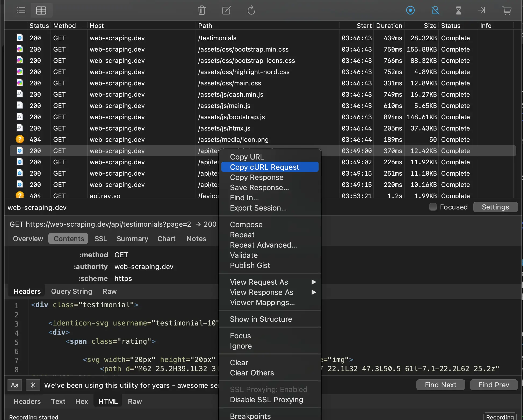Viewport: 523px width, 420px height.
Task: Click the compose/edit icon in toolbar
Action: (x=226, y=10)
